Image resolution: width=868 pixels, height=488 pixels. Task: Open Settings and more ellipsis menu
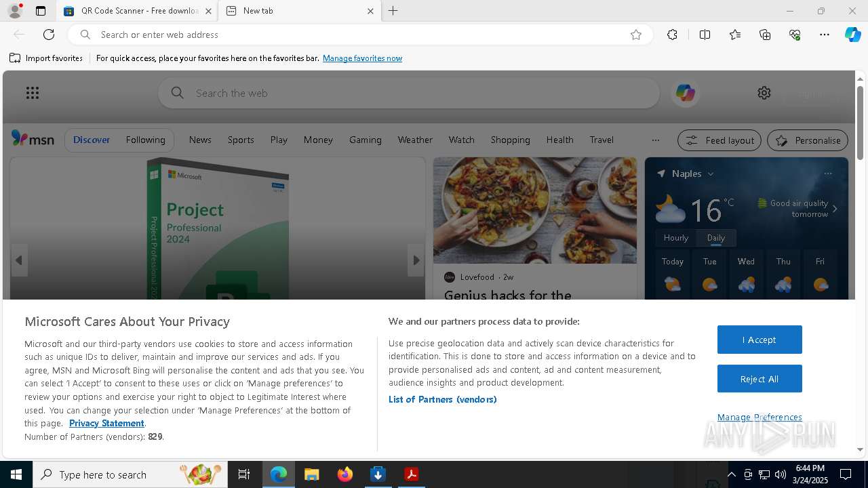coord(825,35)
